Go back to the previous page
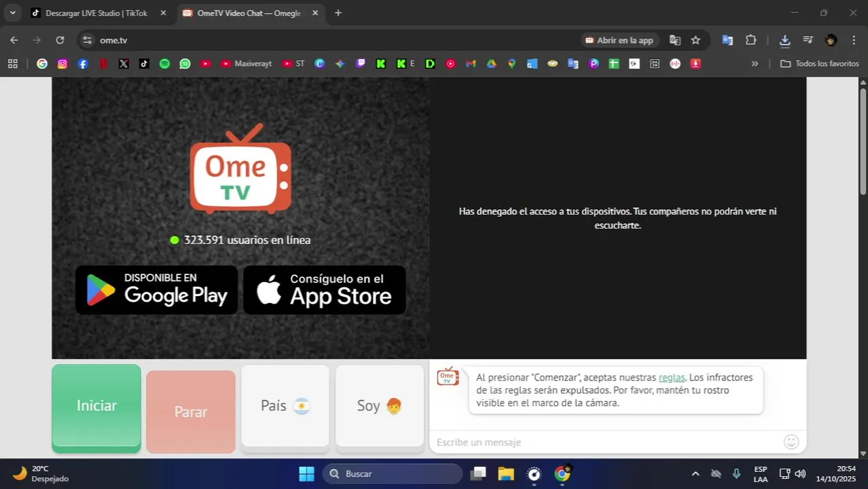The width and height of the screenshot is (868, 489). tap(14, 40)
